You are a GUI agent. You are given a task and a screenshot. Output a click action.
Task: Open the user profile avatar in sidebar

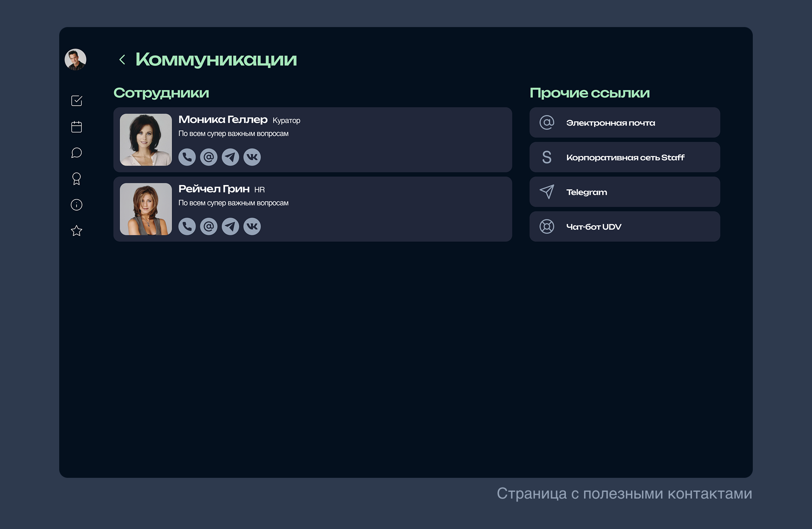[x=76, y=60]
